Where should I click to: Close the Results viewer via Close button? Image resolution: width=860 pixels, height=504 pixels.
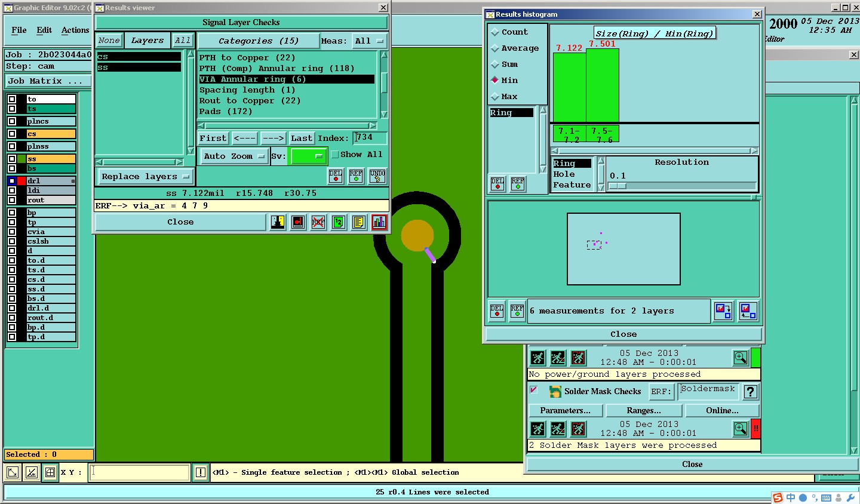[x=180, y=222]
